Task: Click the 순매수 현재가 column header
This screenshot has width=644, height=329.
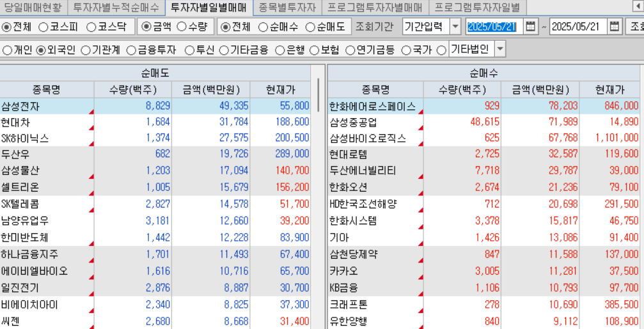Action: point(610,89)
